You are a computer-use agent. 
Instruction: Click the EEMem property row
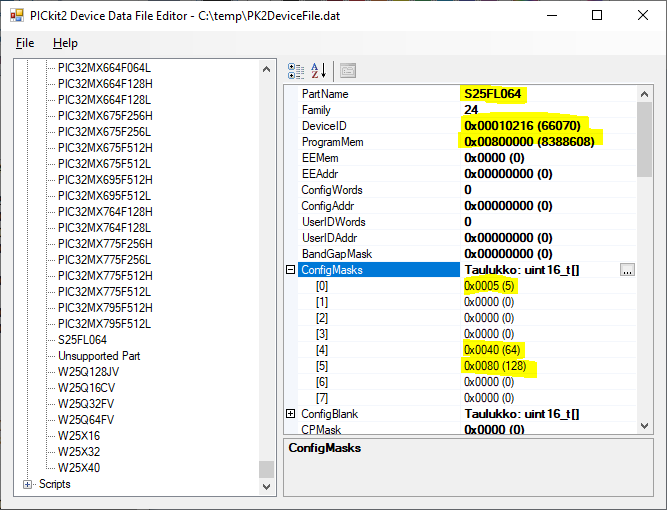pyautogui.click(x=467, y=158)
